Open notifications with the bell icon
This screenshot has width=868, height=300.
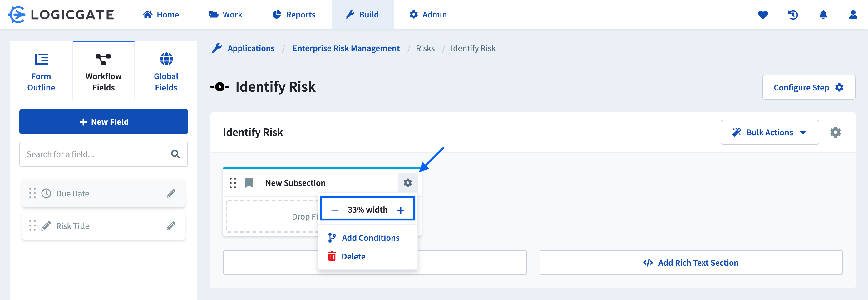tap(824, 14)
